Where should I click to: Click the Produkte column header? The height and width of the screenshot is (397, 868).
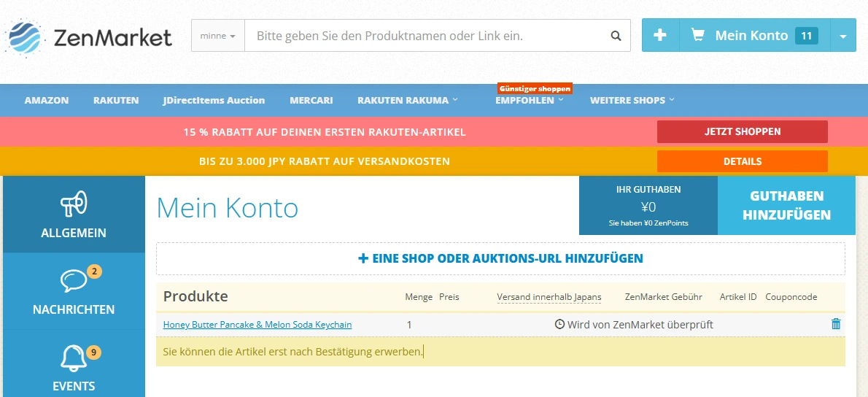[x=195, y=296]
